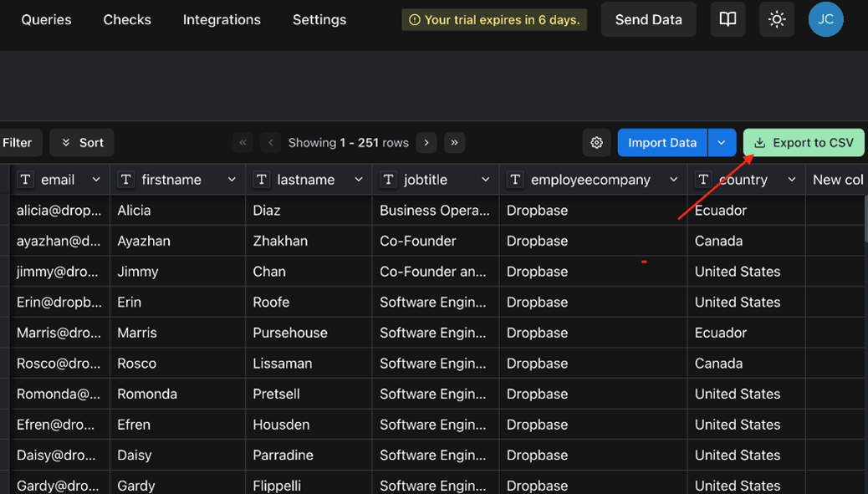868x494 pixels.
Task: Open the Sort options
Action: (82, 143)
